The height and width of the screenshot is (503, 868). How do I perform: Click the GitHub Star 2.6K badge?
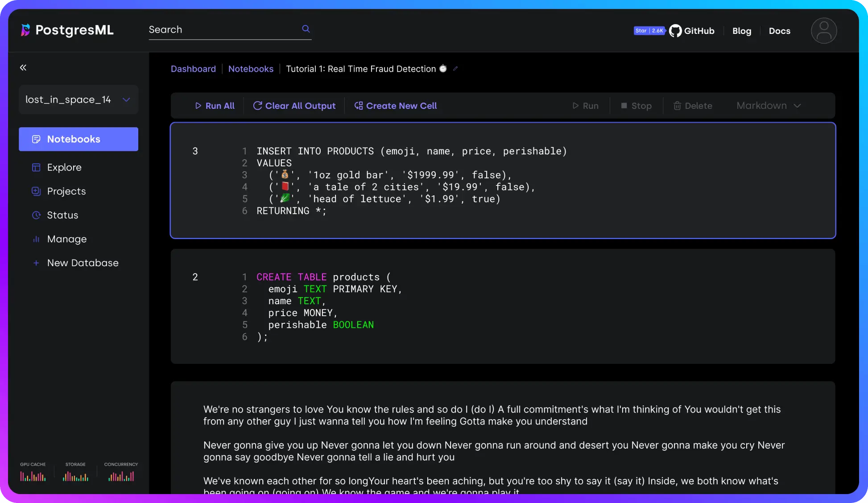click(649, 31)
